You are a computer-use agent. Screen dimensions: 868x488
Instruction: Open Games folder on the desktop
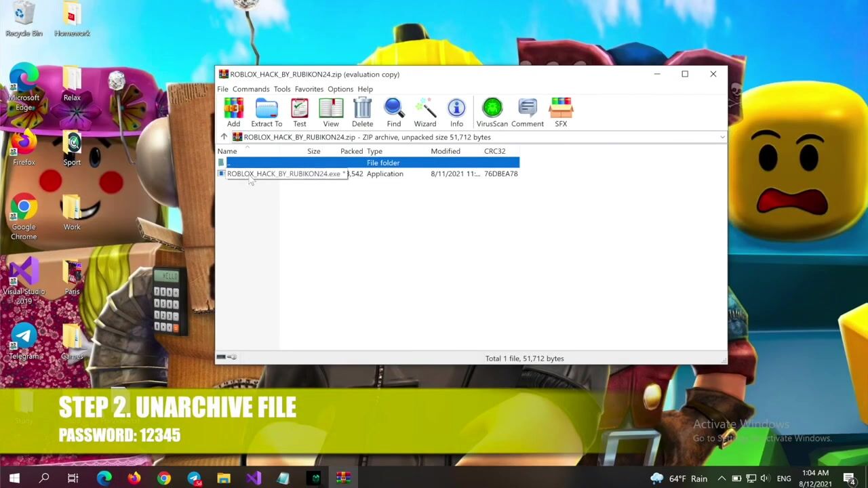(72, 342)
